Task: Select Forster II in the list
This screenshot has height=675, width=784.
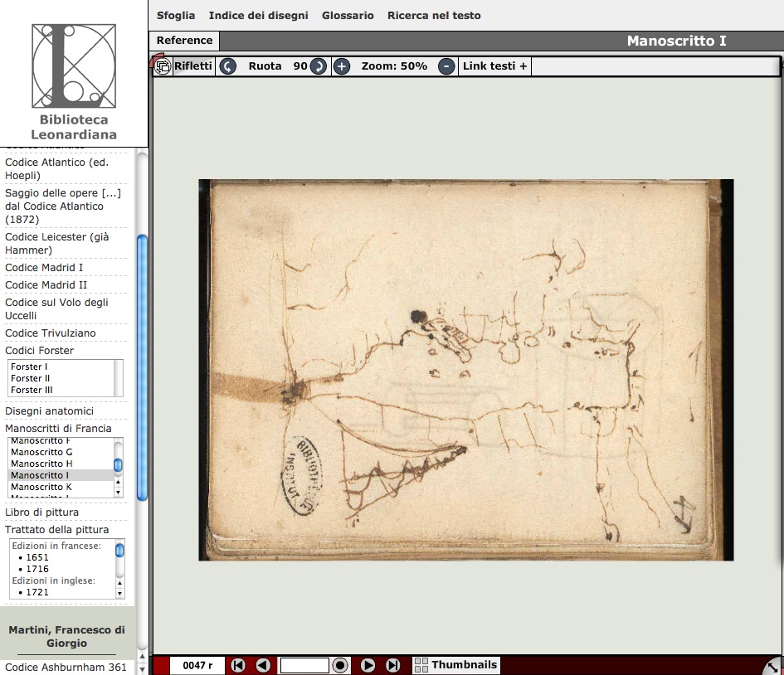Action: tap(31, 378)
